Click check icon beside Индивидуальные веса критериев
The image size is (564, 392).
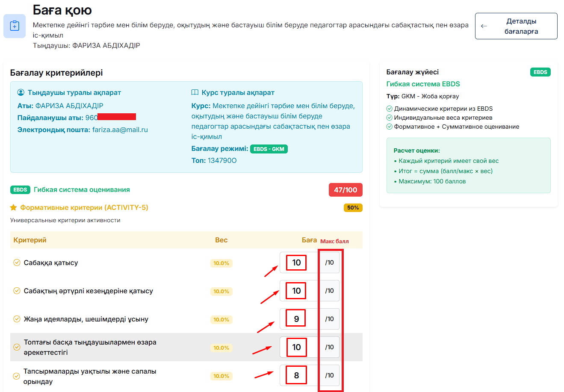click(x=389, y=118)
